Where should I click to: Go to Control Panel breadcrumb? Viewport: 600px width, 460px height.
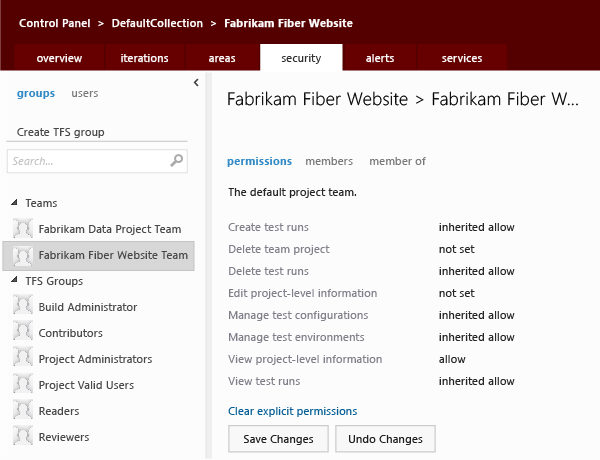55,23
